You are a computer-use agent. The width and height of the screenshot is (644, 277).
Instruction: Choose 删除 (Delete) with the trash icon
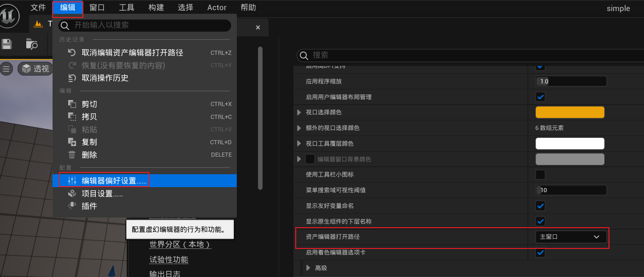[x=89, y=155]
